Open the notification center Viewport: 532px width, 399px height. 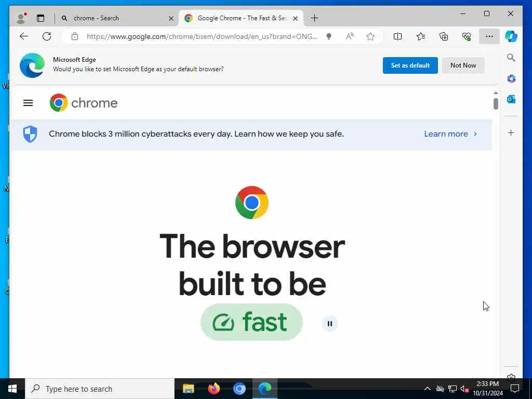coord(515,389)
